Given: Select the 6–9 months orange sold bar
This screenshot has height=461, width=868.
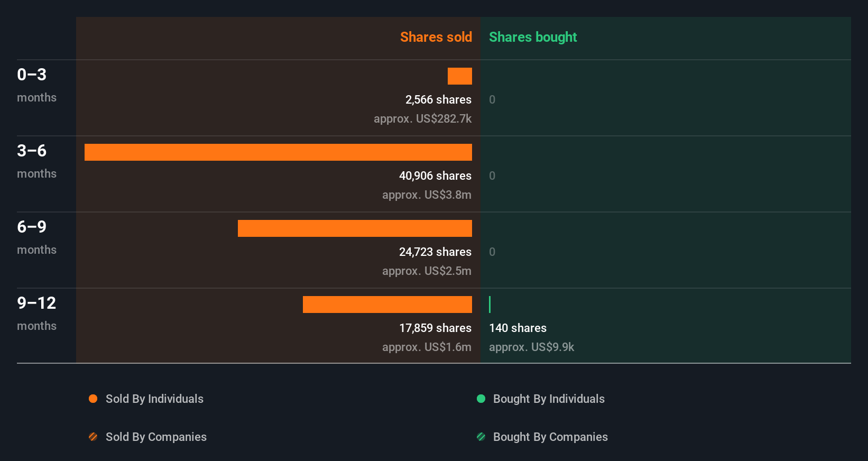Looking at the screenshot, I should pyautogui.click(x=355, y=228).
